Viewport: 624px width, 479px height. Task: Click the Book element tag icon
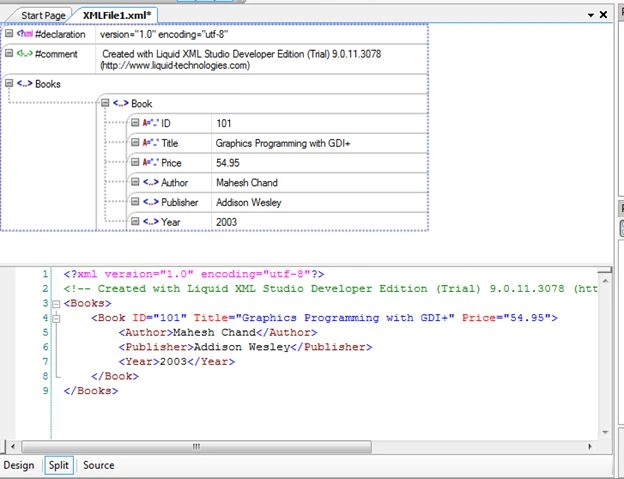click(x=121, y=103)
